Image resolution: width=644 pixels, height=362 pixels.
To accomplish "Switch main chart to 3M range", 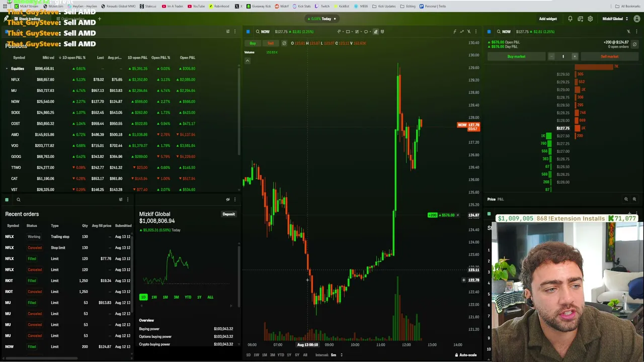I will 272,355.
